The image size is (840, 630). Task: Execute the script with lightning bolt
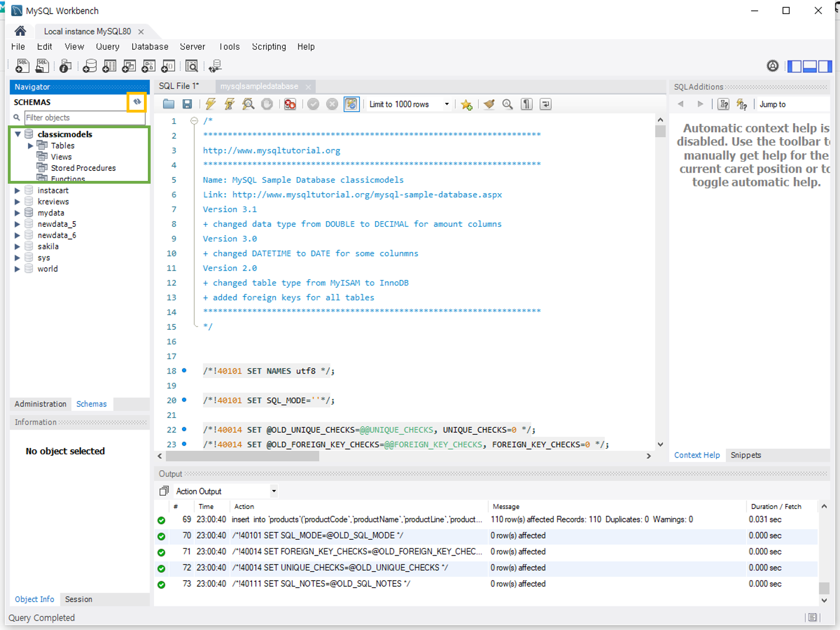[x=211, y=104]
